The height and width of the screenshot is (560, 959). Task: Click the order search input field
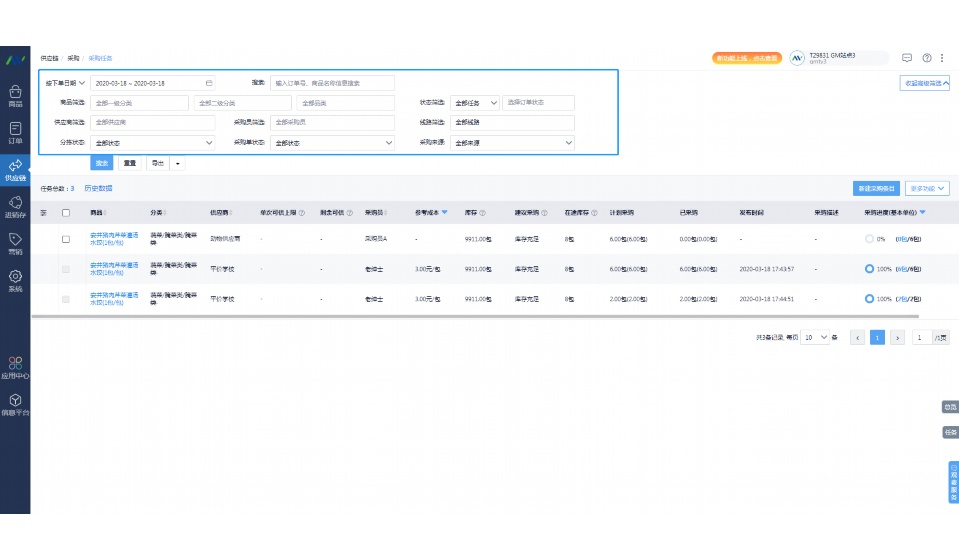click(x=332, y=83)
